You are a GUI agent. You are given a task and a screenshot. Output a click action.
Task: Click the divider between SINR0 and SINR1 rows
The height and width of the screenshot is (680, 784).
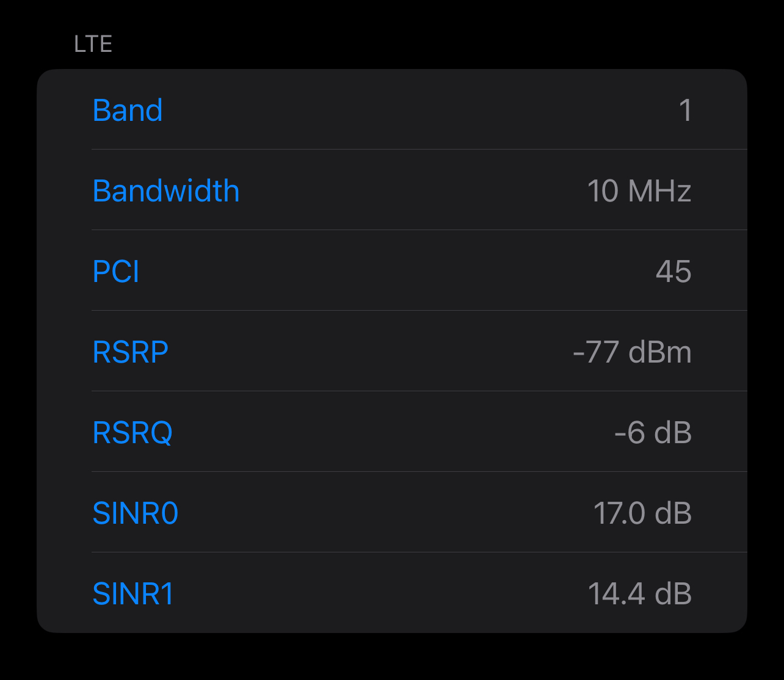click(419, 552)
